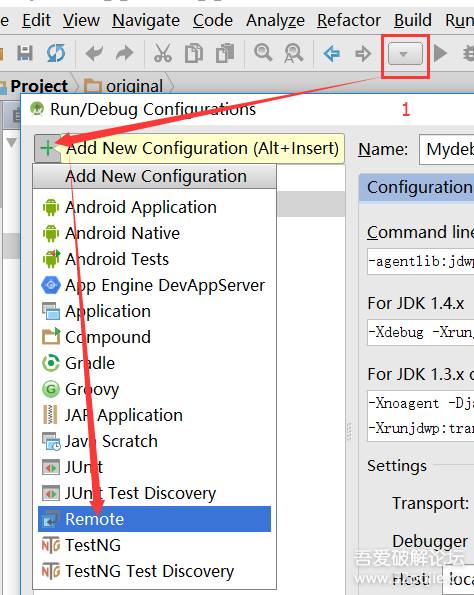Click the Name input field
Screen dimensions: 474x595
(447, 149)
